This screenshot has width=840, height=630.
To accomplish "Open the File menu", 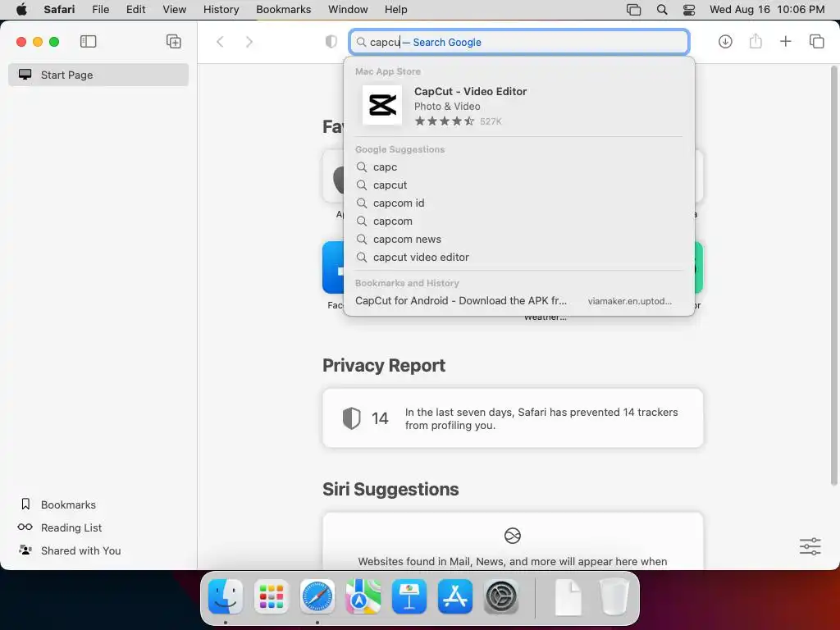I will [101, 10].
